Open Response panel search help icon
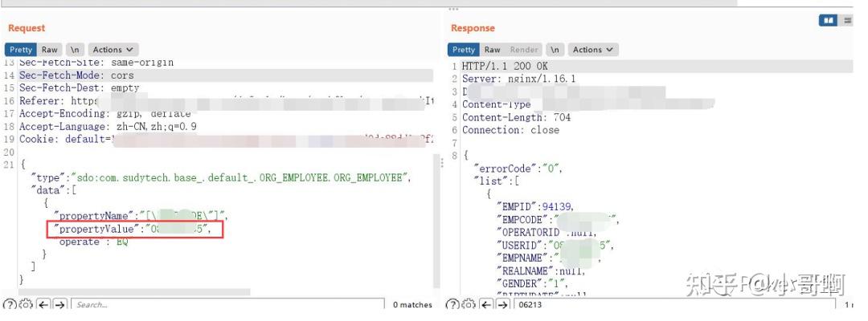The height and width of the screenshot is (321, 868). [x=452, y=305]
